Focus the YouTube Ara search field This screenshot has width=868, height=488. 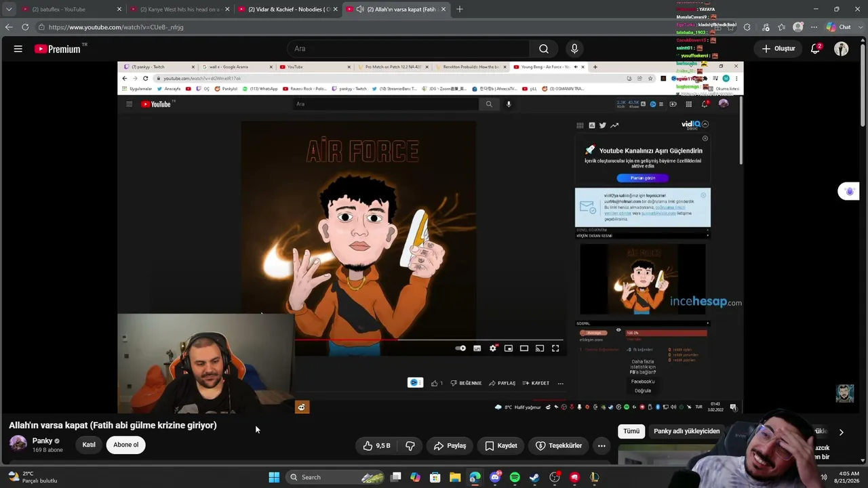(x=408, y=49)
